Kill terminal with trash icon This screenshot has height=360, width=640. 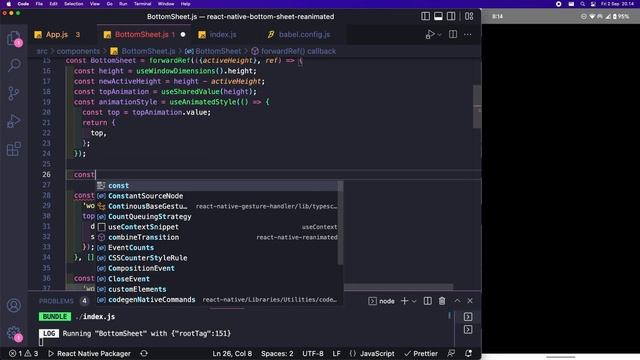(442, 301)
